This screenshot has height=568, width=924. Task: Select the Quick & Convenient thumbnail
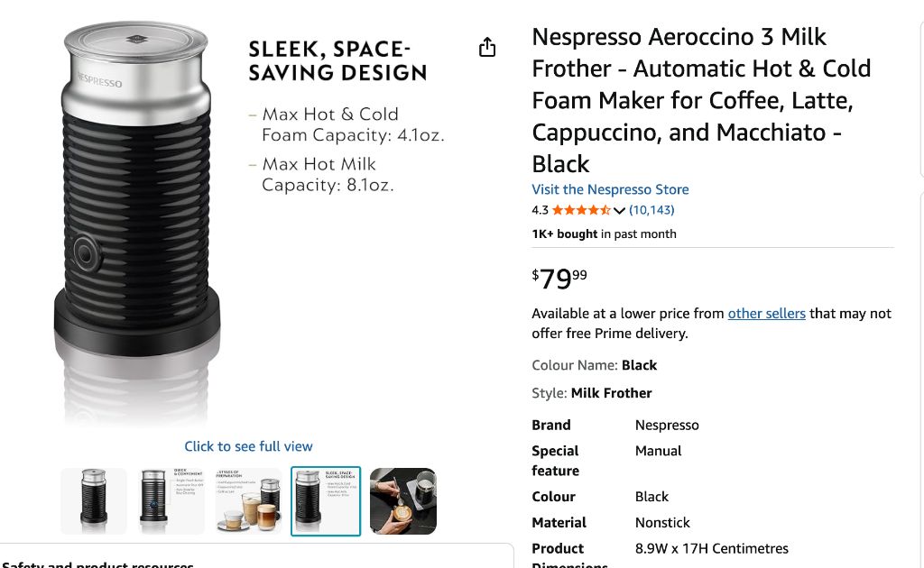[x=171, y=500]
